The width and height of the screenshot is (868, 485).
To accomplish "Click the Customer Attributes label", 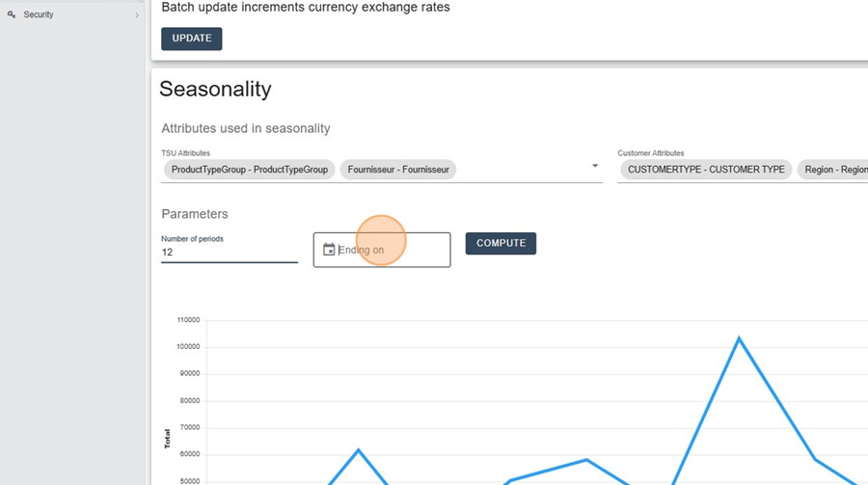I will (x=650, y=152).
